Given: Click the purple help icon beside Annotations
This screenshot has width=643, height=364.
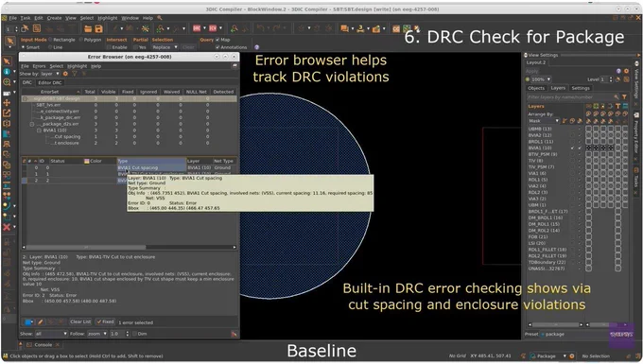Looking at the screenshot, I should point(256,47).
